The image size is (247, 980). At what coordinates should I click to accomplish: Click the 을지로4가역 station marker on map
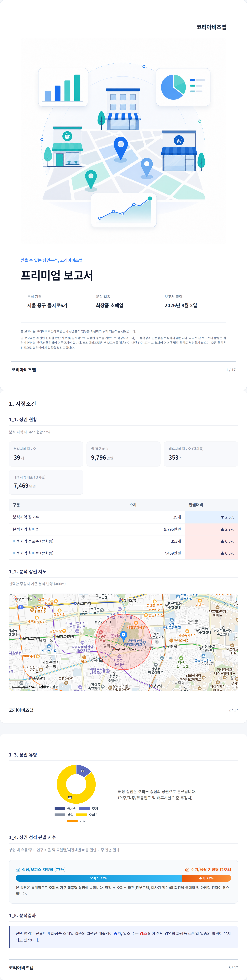pos(55,637)
